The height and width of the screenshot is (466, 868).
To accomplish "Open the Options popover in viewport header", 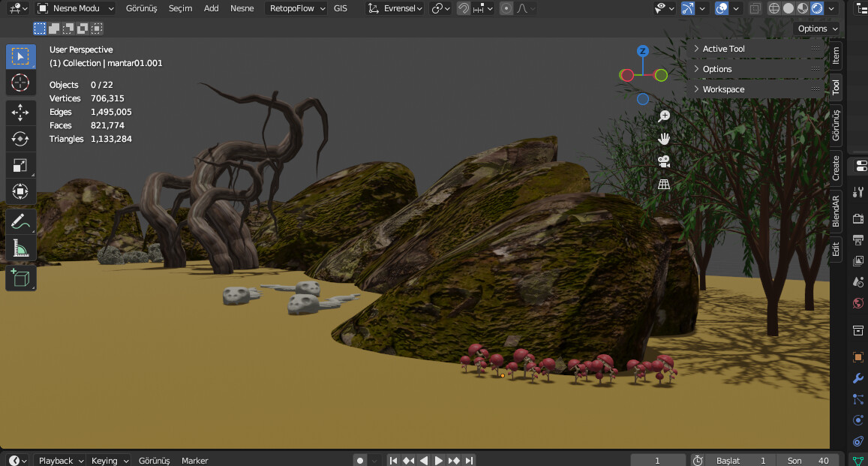I will pyautogui.click(x=816, y=28).
